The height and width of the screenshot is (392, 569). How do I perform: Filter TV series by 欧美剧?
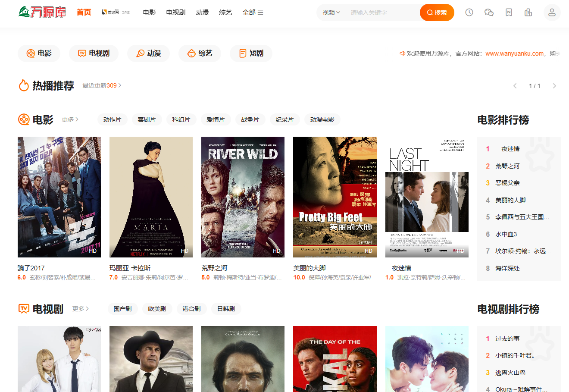(x=157, y=309)
